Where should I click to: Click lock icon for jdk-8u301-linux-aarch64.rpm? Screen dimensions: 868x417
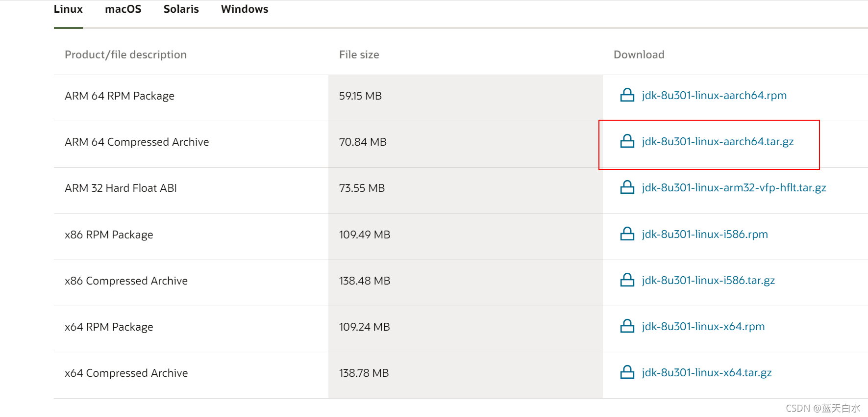[x=627, y=95]
